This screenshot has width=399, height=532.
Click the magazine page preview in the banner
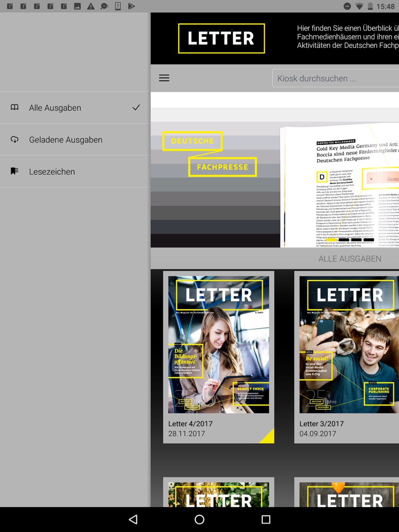[x=340, y=185]
